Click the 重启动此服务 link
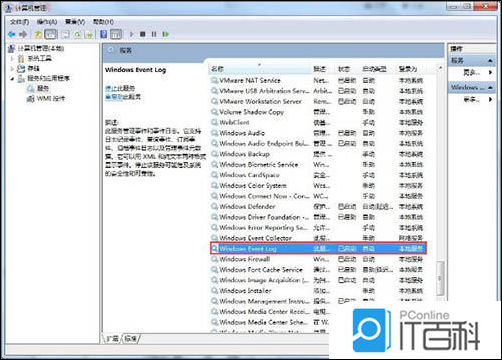This screenshot has width=502, height=360. 123,97
